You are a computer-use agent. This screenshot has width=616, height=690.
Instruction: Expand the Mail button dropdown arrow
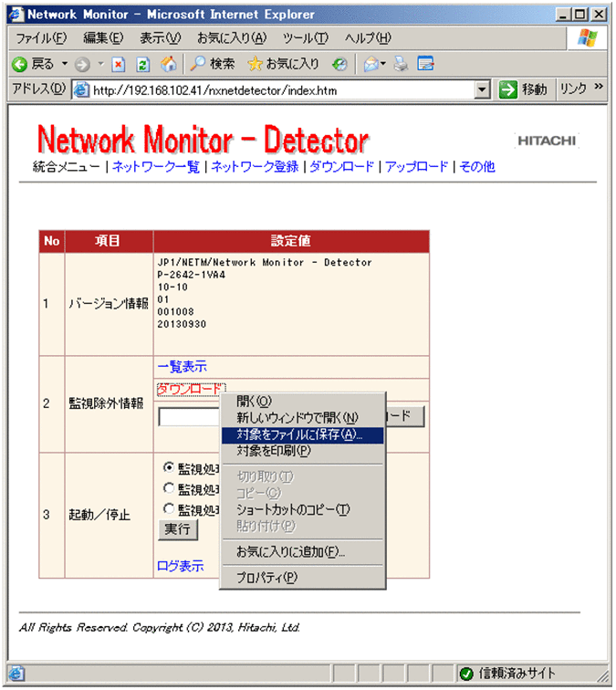(x=383, y=64)
